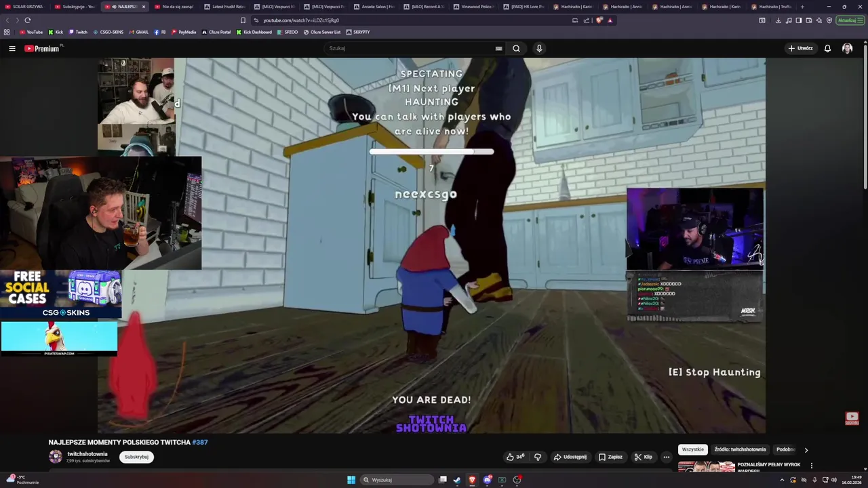Switch to the Subskrypcje tab
Image resolution: width=868 pixels, height=488 pixels.
[x=75, y=7]
